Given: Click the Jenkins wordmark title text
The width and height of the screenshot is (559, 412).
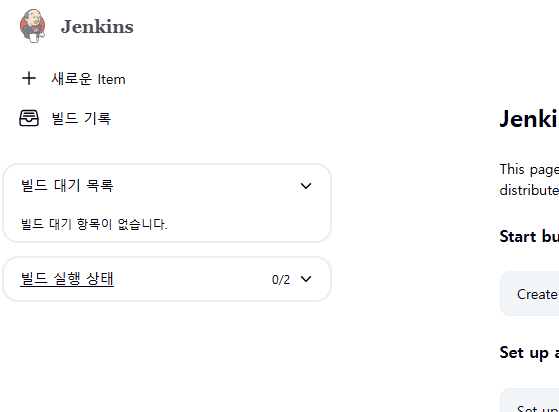Looking at the screenshot, I should point(97,27).
